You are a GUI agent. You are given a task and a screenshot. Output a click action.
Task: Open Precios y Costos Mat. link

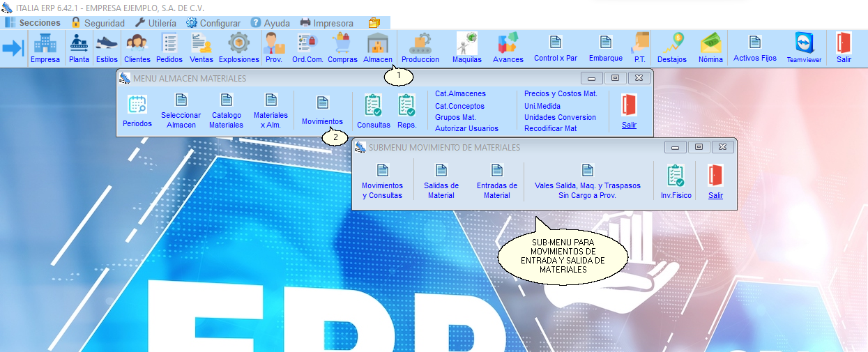coord(561,93)
